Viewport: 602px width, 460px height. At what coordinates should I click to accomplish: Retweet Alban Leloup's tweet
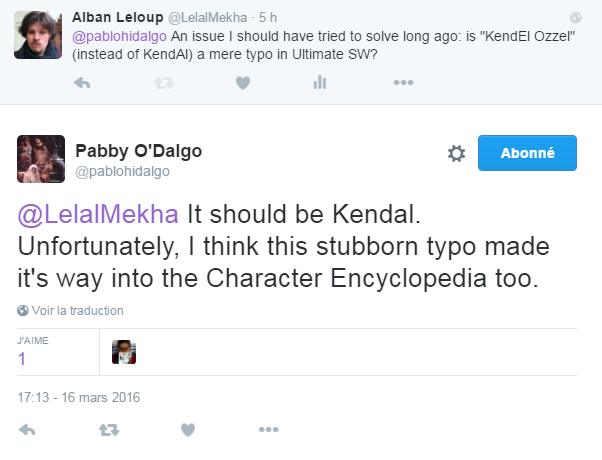pos(164,83)
